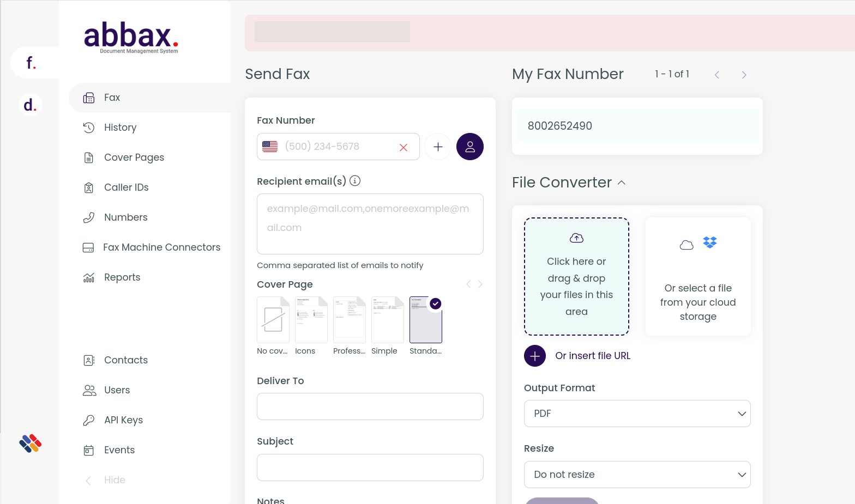Image resolution: width=855 pixels, height=504 pixels.
Task: Open the Output Format PDF dropdown
Action: click(x=637, y=414)
